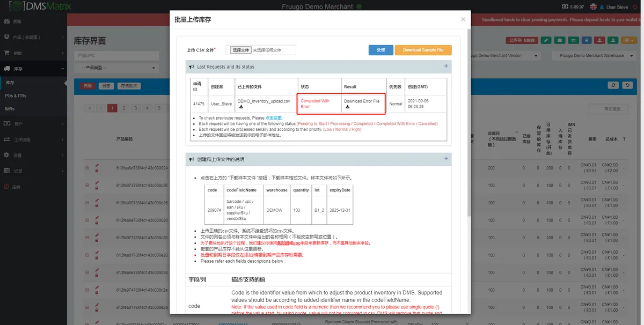The width and height of the screenshot is (644, 325).
Task: Switch to the 存货批次 tab
Action: click(129, 86)
